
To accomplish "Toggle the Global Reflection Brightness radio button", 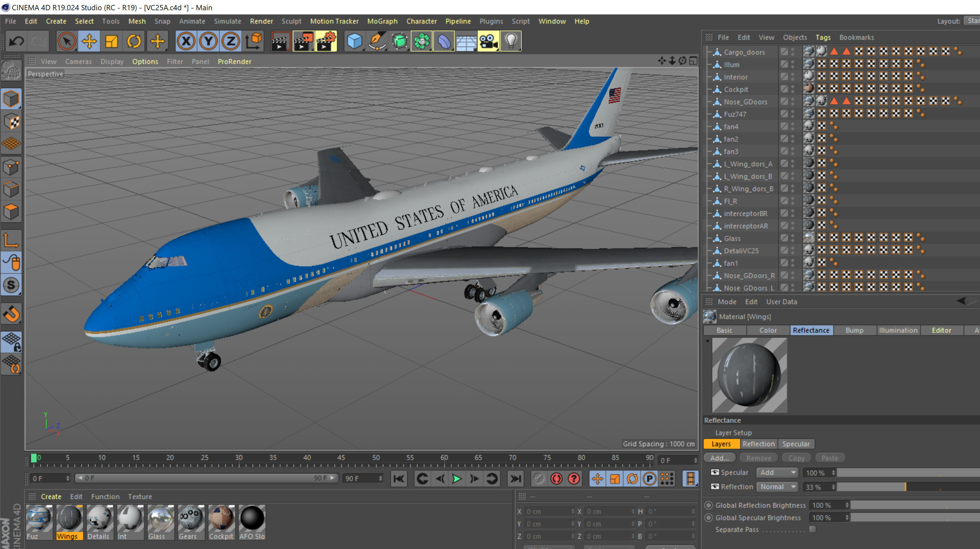I will click(708, 505).
